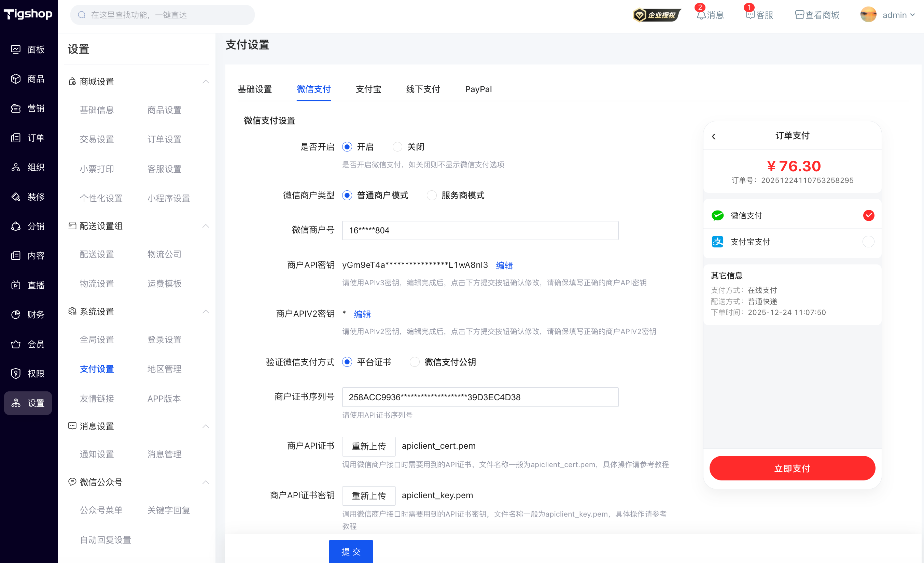Switch to the 微信支付 tab

[x=313, y=89]
